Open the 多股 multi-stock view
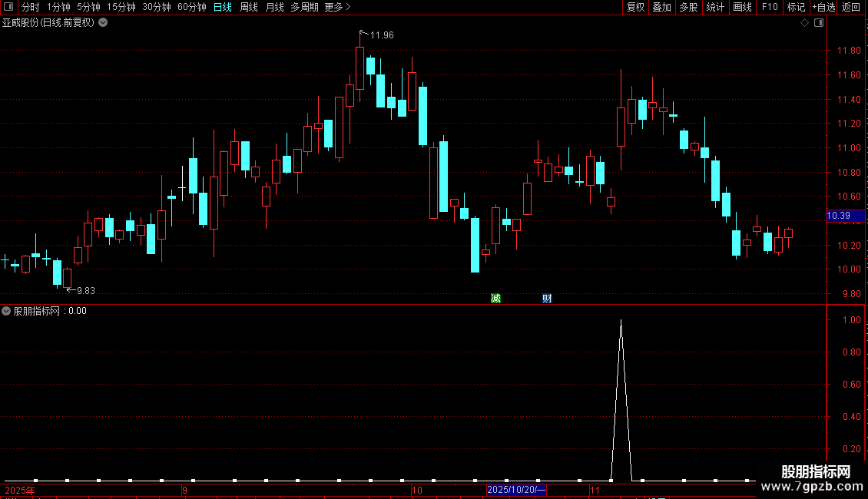Image resolution: width=868 pixels, height=499 pixels. click(689, 7)
